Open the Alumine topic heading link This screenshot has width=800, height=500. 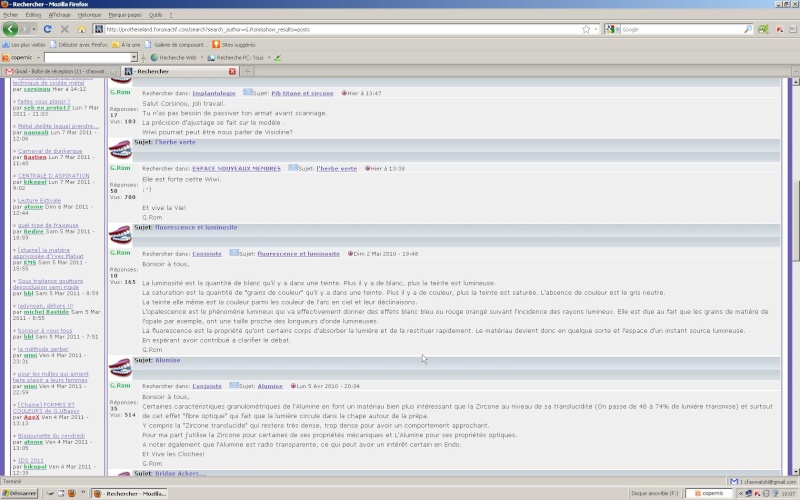(167, 360)
